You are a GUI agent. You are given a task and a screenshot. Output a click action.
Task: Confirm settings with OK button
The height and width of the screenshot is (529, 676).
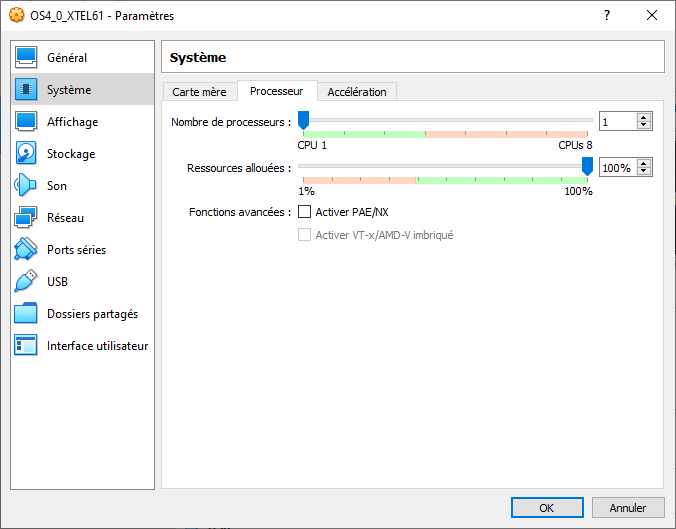[x=546, y=508]
